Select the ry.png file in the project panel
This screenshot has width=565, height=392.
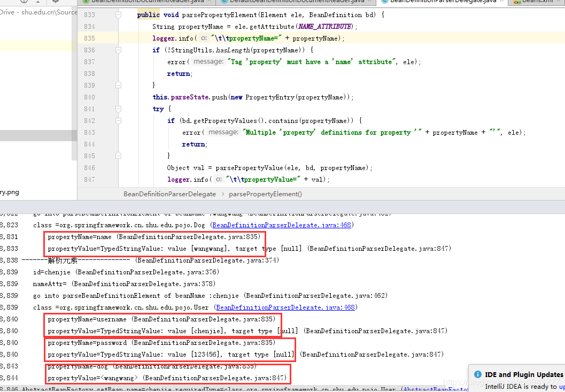(10, 192)
